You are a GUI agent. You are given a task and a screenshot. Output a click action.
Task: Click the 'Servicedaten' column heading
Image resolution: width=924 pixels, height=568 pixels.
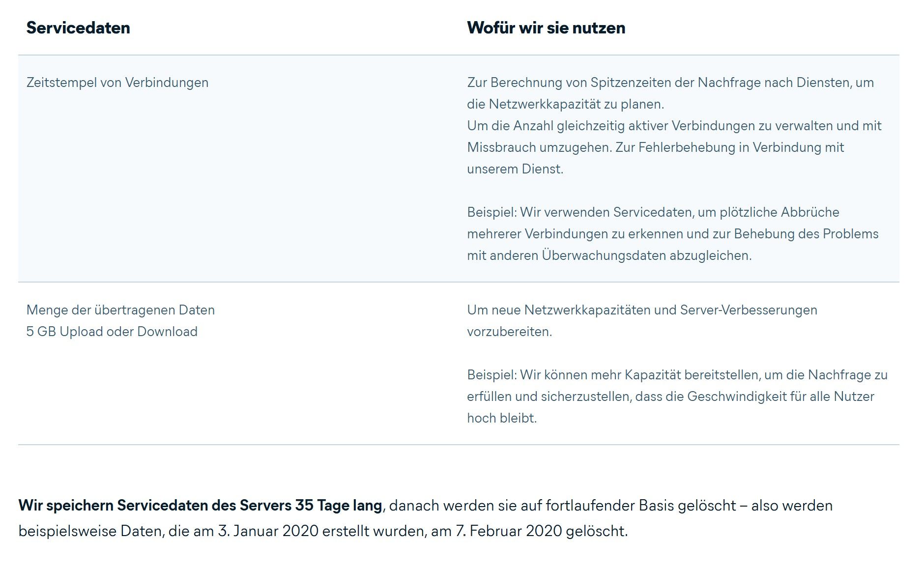click(x=78, y=28)
